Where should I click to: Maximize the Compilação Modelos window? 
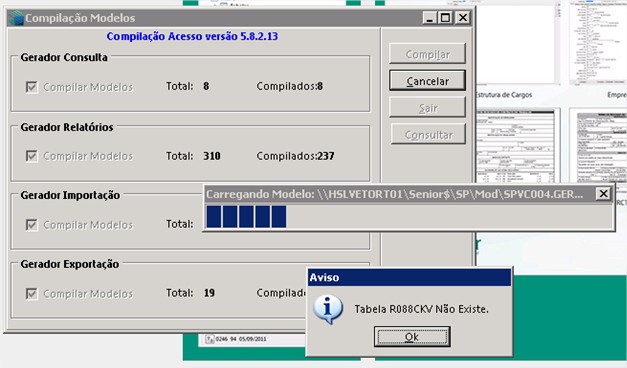pos(445,18)
